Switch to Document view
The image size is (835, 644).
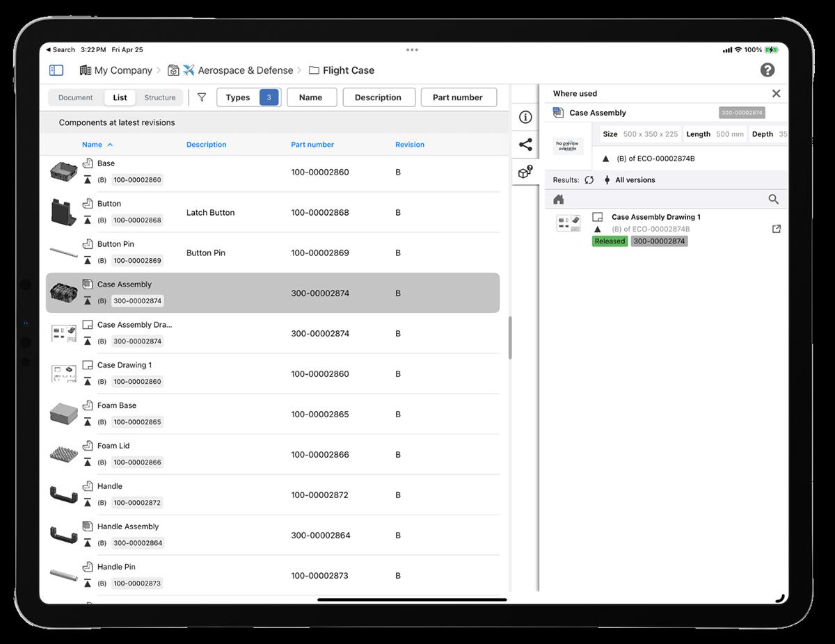(x=76, y=98)
